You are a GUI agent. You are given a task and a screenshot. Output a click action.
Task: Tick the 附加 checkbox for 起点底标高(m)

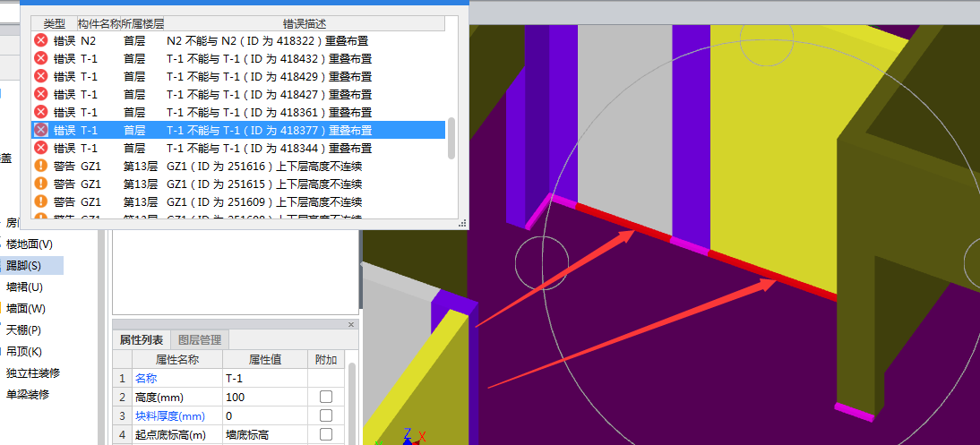pos(326,434)
